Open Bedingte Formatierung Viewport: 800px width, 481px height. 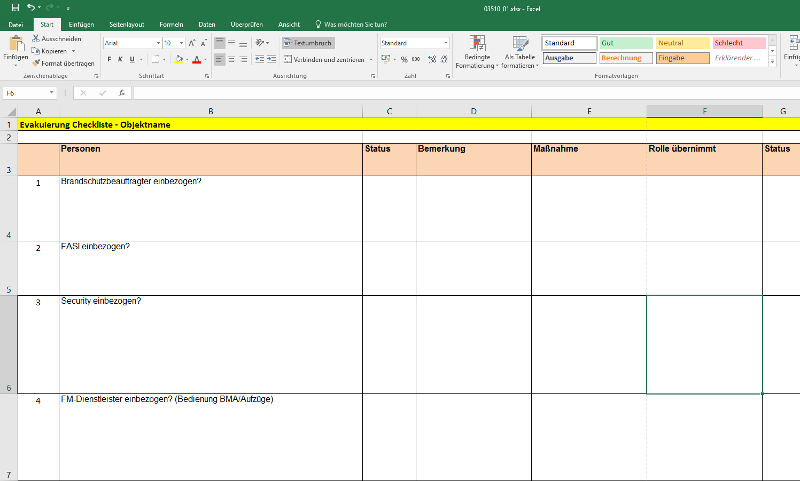477,52
